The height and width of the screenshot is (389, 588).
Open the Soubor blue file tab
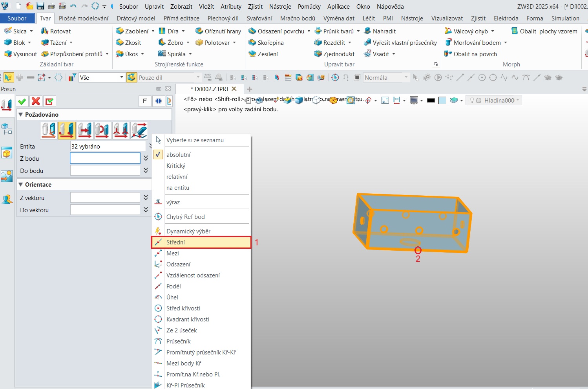[17, 18]
